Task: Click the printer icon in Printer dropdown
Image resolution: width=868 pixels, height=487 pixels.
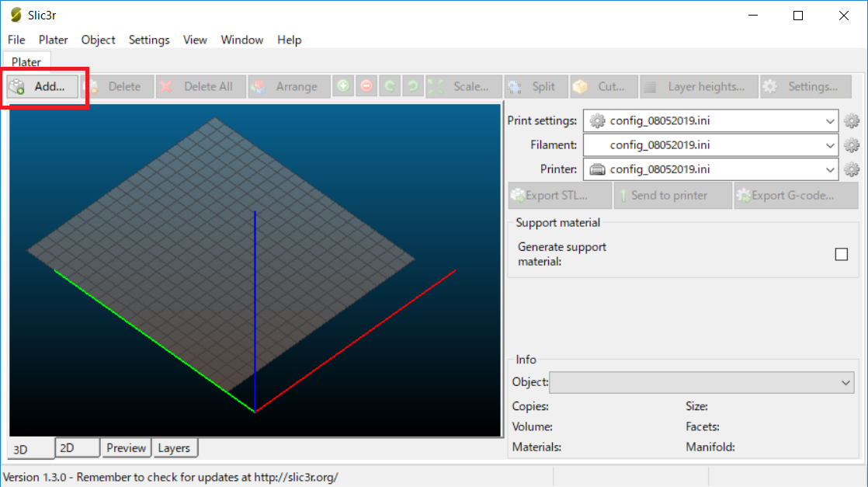Action: [x=597, y=169]
